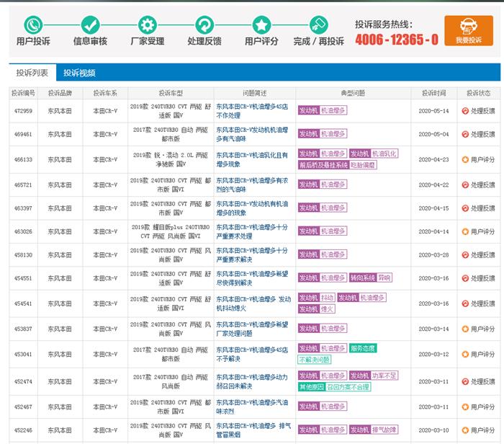The width and height of the screenshot is (504, 444).
Task: Click complaint number 472959
Action: coord(23,111)
